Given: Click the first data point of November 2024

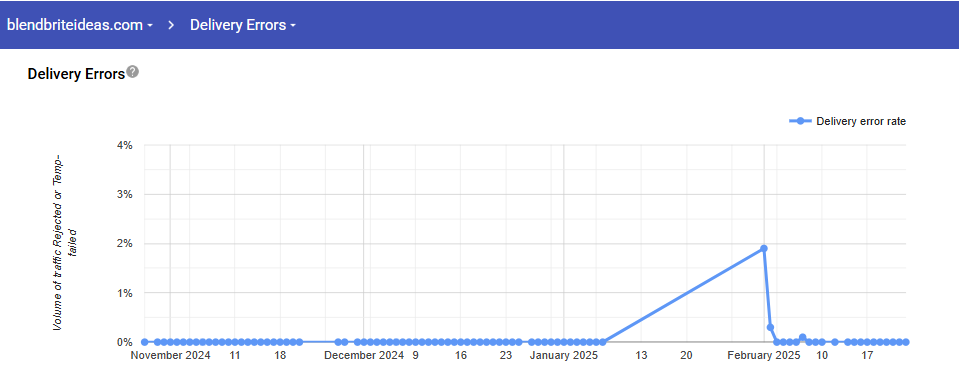Looking at the screenshot, I should tap(144, 342).
